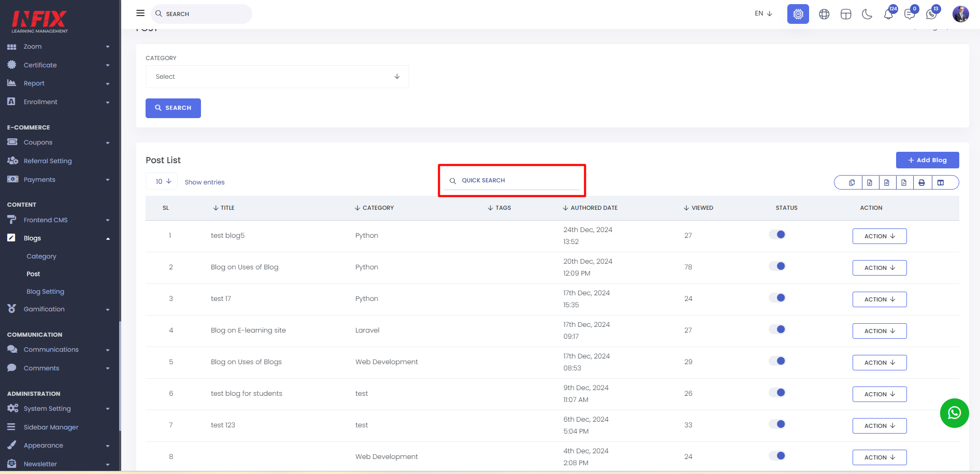Image resolution: width=980 pixels, height=474 pixels.
Task: Export post list as PDF
Action: coord(904,182)
